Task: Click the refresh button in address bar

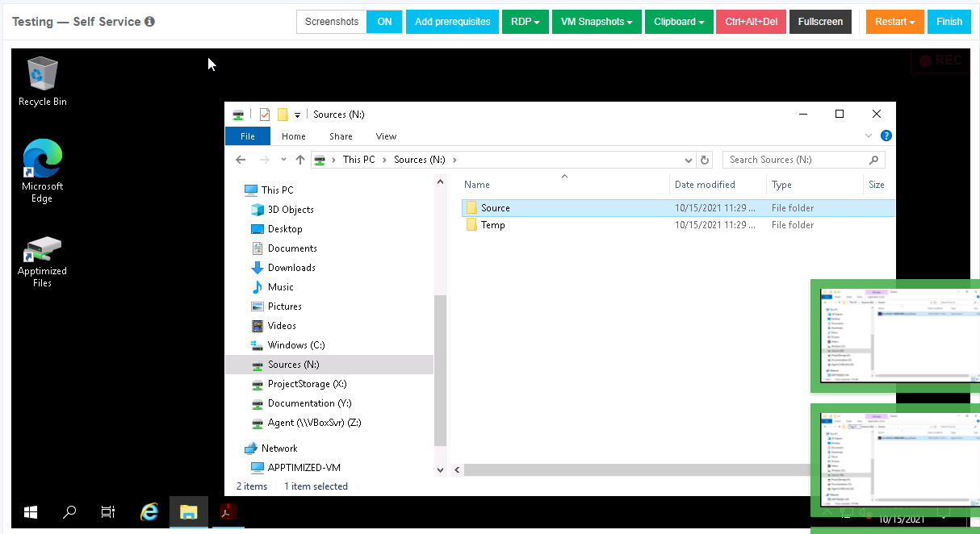Action: pyautogui.click(x=705, y=160)
